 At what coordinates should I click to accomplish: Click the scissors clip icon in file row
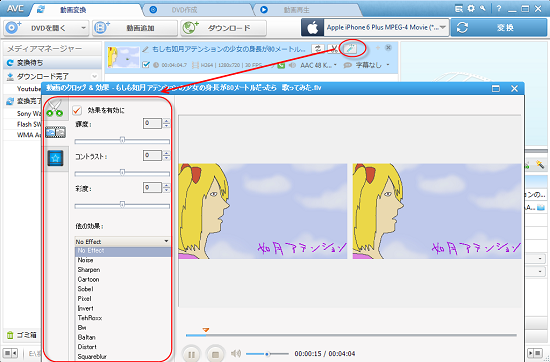(x=334, y=49)
